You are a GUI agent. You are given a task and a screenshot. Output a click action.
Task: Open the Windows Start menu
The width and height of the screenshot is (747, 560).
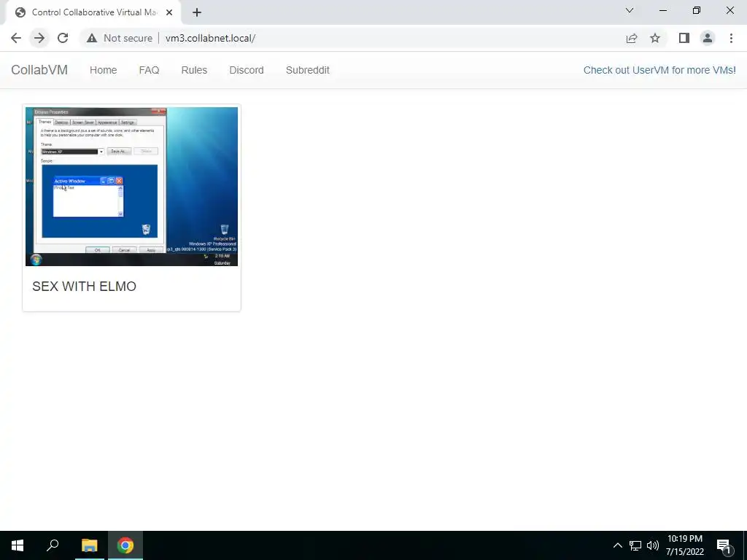(18, 545)
